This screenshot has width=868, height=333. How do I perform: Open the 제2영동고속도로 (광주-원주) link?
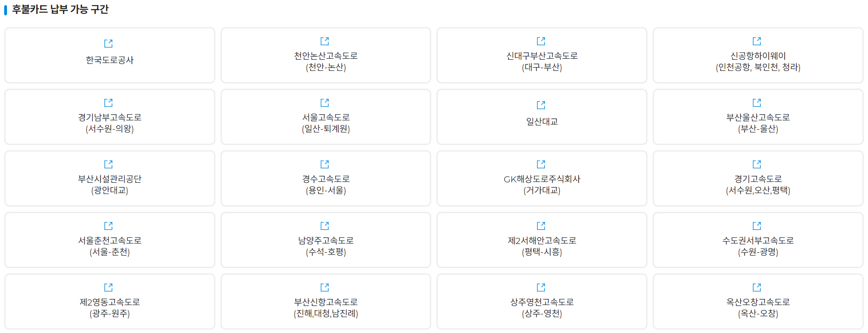[x=109, y=301]
